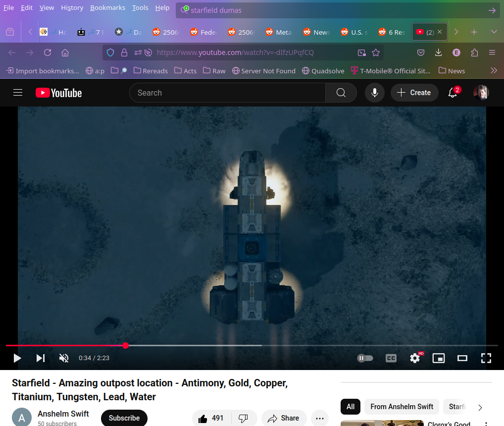Subscribe to Anshelm Swift channel
The image size is (504, 426).
click(x=124, y=418)
